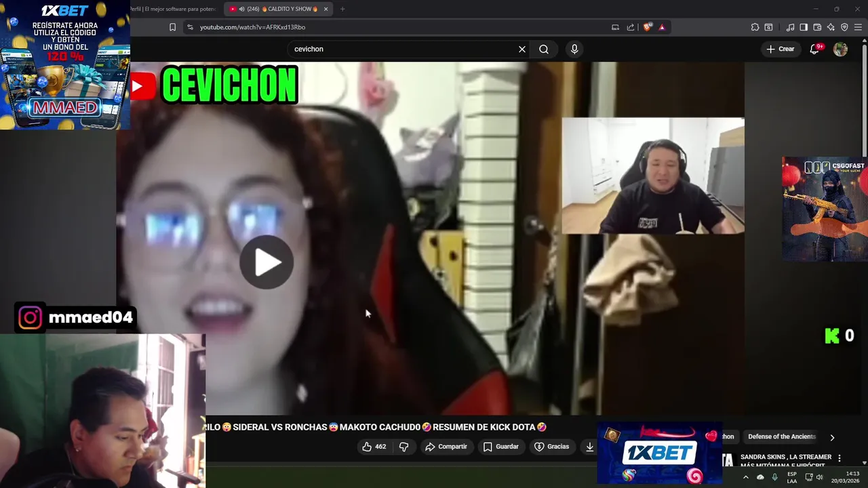Like the video with 462 likes
The image size is (868, 488).
tap(374, 447)
